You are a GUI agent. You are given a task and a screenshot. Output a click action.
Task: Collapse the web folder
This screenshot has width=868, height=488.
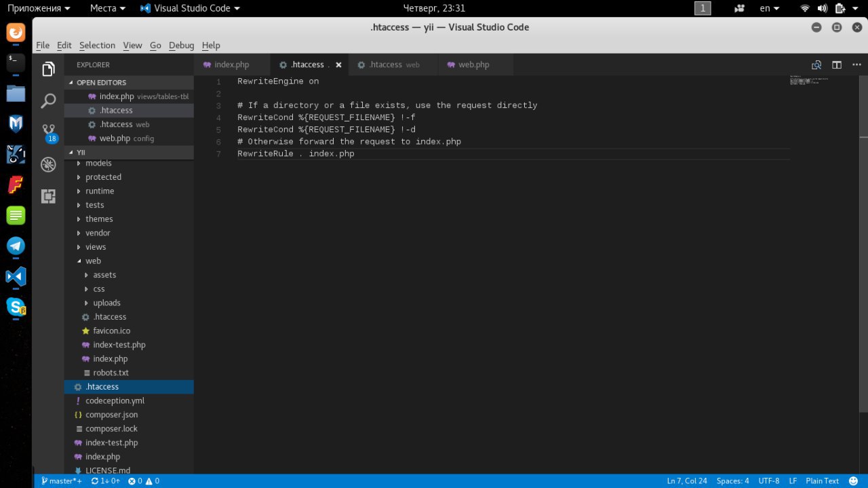coord(129,261)
